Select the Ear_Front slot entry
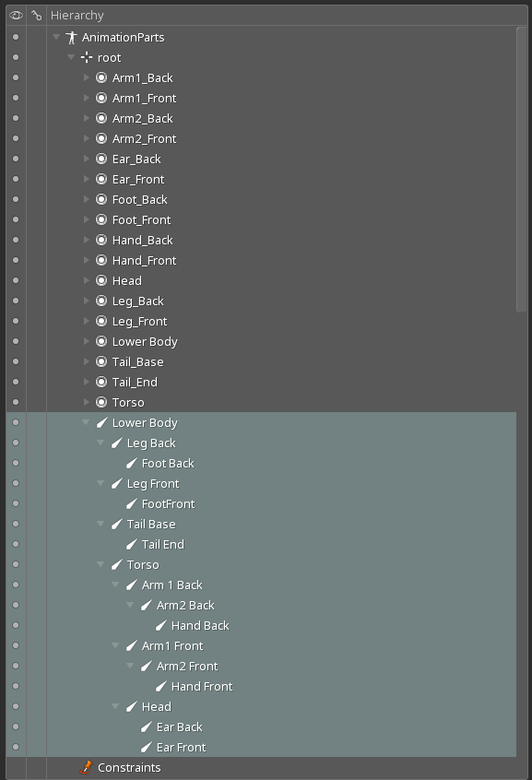Screen dimensions: 532x780 pos(136,179)
